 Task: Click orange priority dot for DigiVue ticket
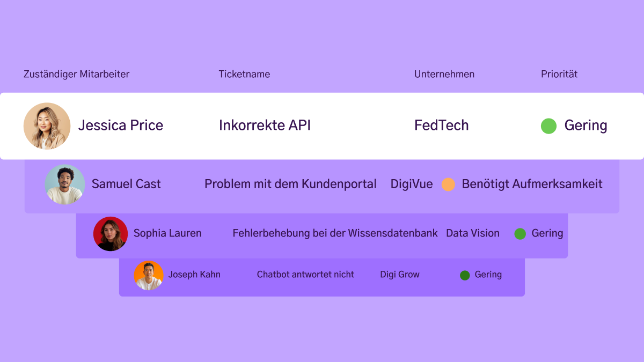(448, 184)
